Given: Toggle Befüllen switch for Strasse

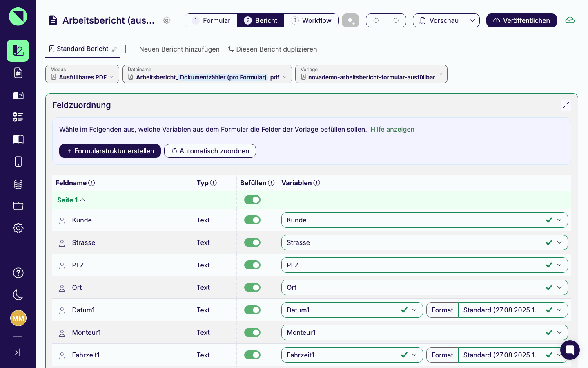Looking at the screenshot, I should (x=252, y=242).
